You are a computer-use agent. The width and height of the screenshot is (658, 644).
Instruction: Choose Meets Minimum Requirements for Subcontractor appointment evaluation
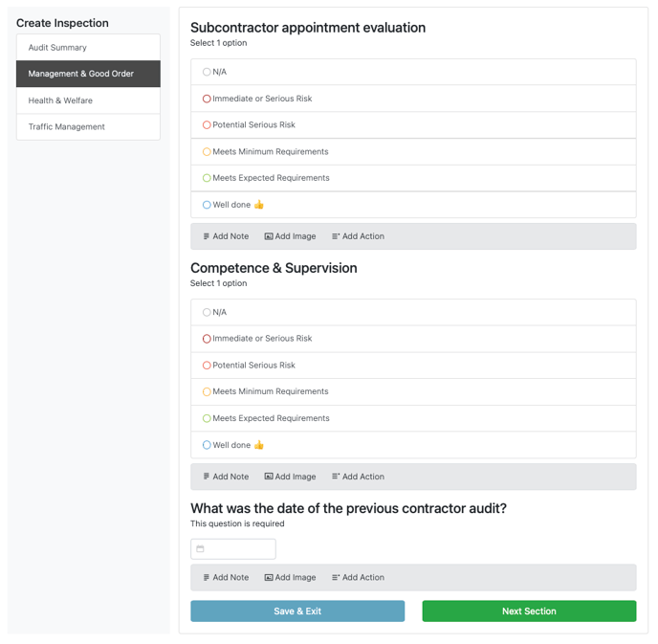(207, 151)
